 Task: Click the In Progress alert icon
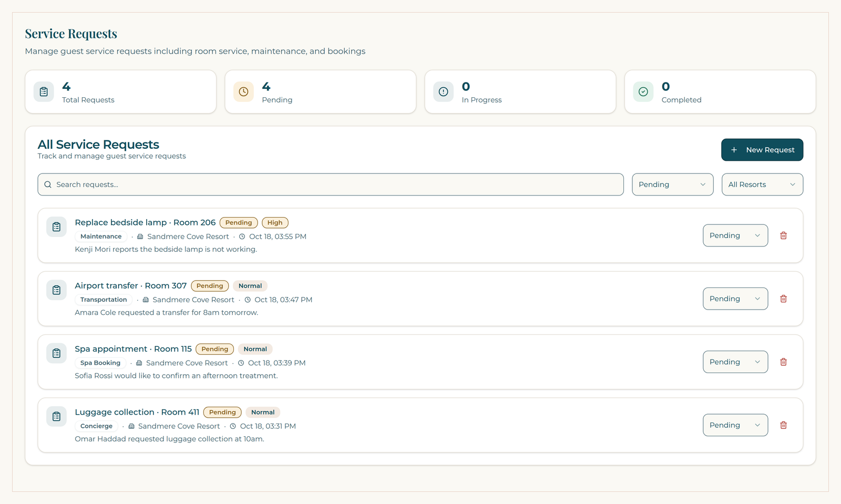click(x=444, y=91)
